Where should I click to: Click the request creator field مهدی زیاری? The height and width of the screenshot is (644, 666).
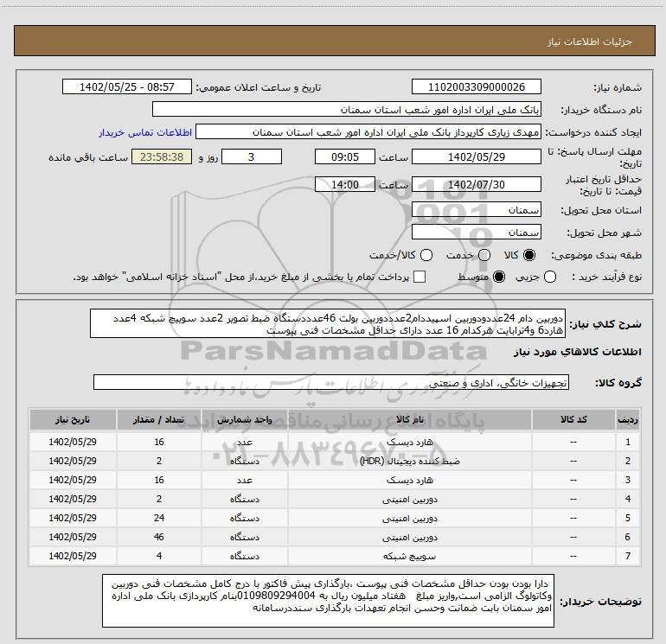[x=368, y=131]
